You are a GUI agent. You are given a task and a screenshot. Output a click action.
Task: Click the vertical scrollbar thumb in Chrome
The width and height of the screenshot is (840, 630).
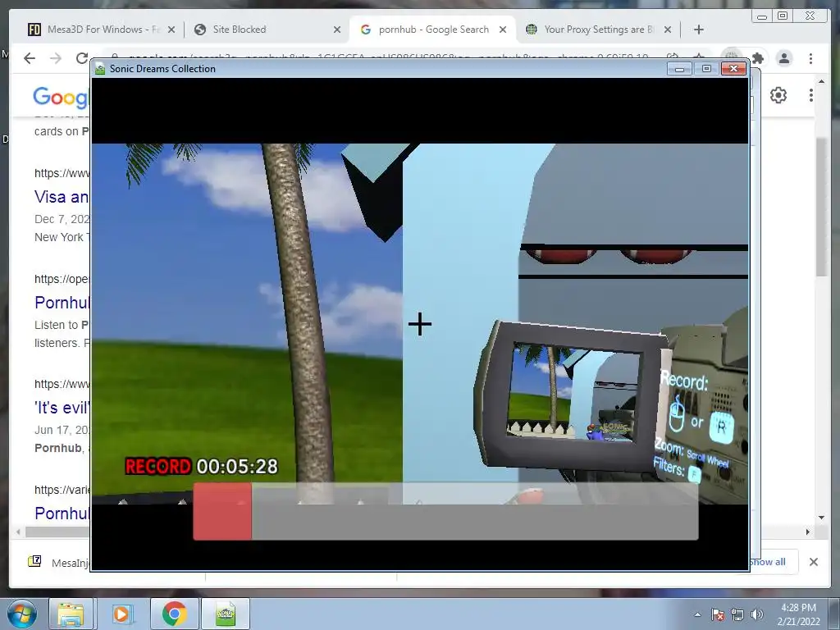click(x=822, y=206)
